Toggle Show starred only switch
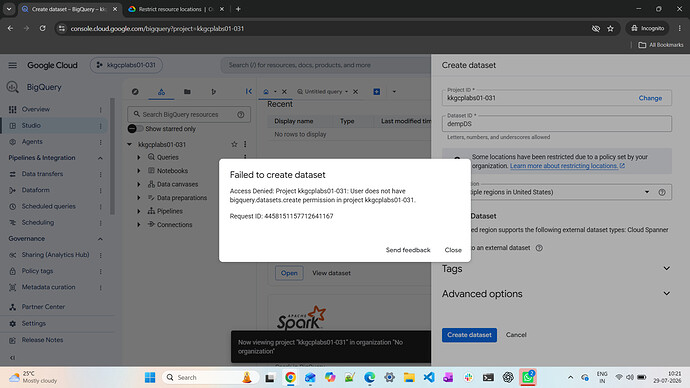The height and width of the screenshot is (388, 690). (135, 128)
